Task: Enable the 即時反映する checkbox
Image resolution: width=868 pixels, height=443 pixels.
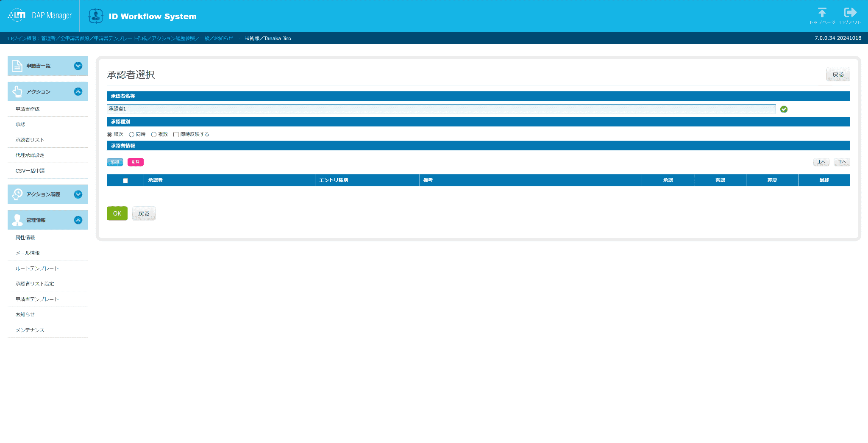Action: pyautogui.click(x=176, y=135)
